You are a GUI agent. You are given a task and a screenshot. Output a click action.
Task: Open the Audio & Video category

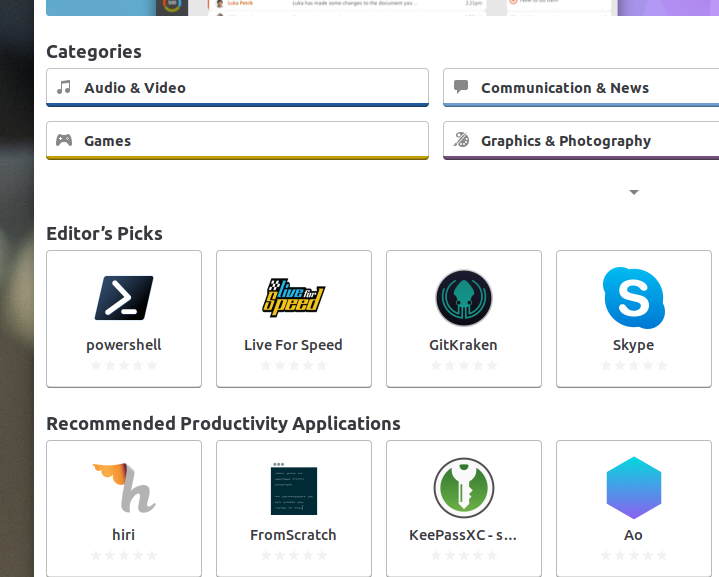pos(237,88)
